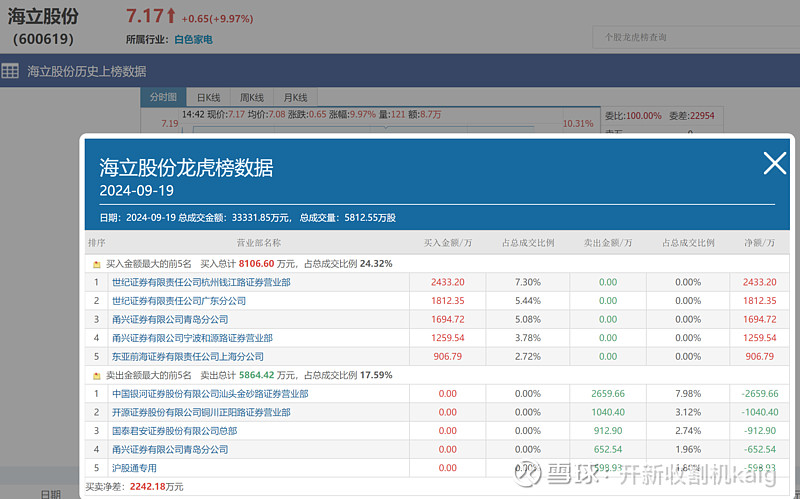Switch to the 周K线 tab
Screen dimensions: 800x499
point(252,97)
